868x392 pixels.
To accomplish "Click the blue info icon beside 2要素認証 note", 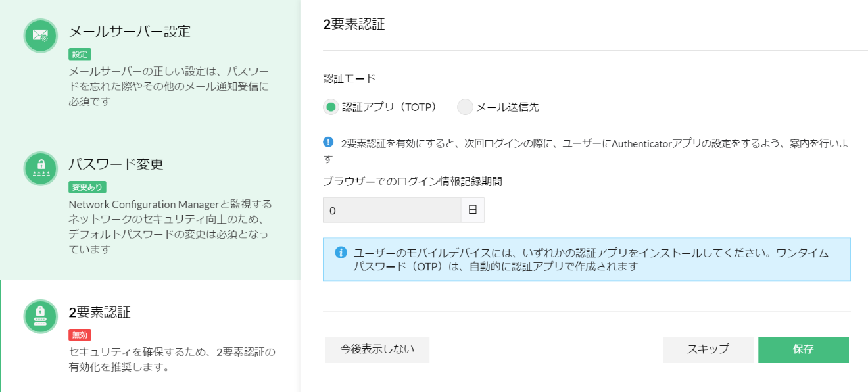I will (x=329, y=142).
